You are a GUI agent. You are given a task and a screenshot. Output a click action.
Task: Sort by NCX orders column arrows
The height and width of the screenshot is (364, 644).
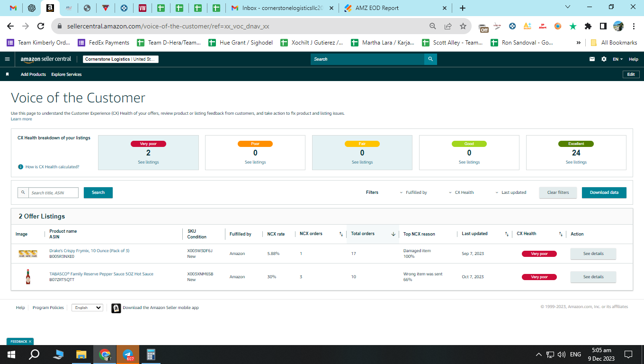[341, 234]
